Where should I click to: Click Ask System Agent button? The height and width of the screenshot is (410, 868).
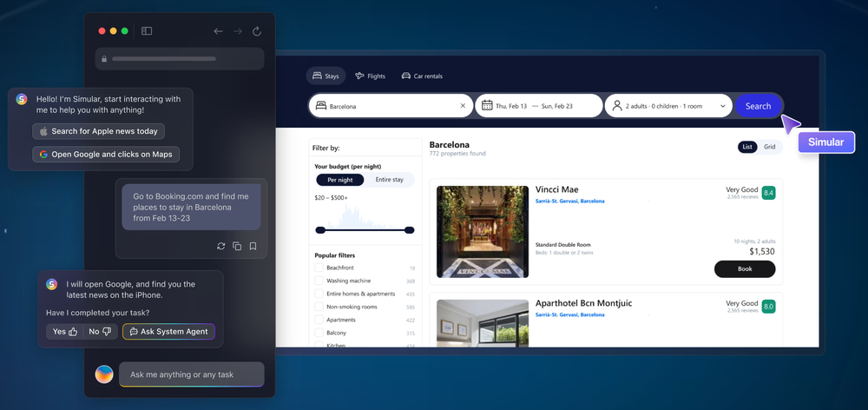coord(169,332)
